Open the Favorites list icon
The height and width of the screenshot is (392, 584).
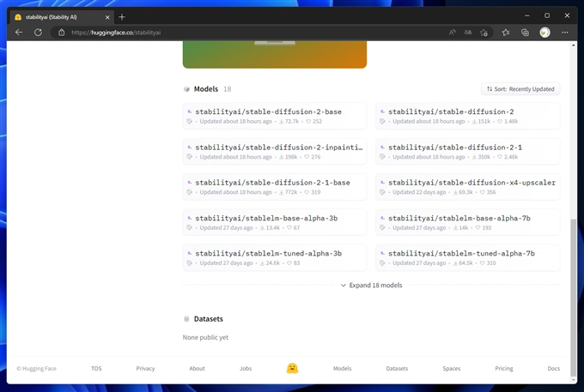(x=505, y=33)
